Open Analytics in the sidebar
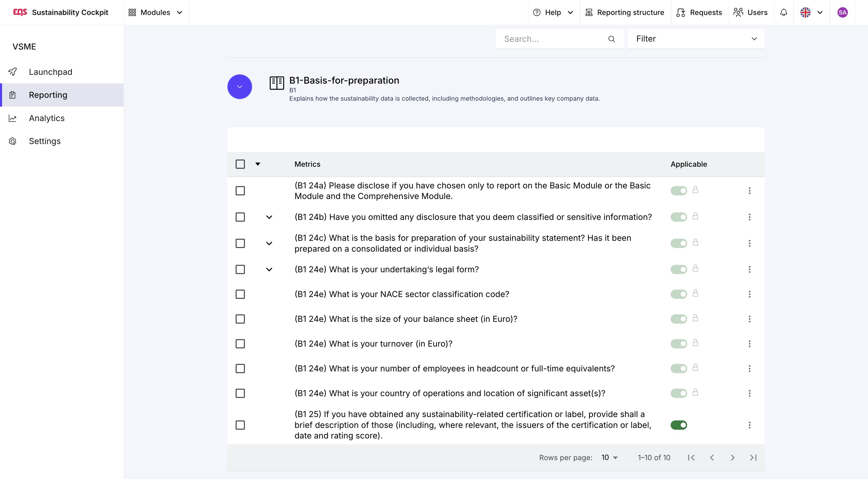The height and width of the screenshot is (479, 868). pos(47,118)
